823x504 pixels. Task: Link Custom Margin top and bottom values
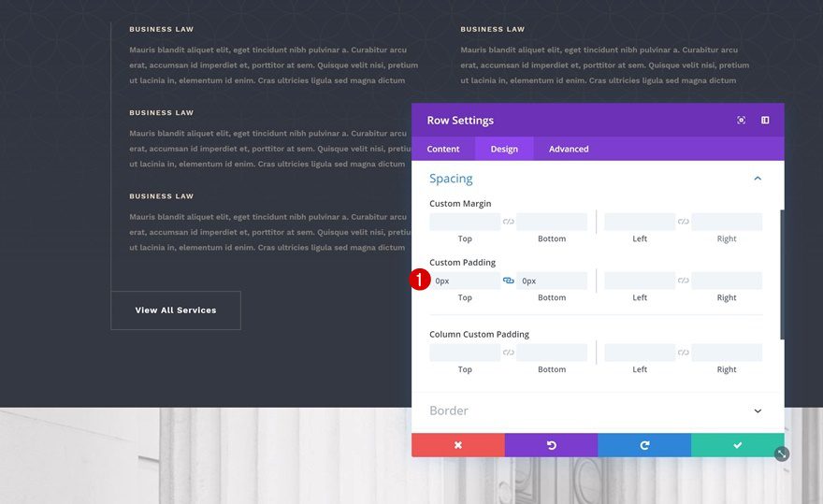(x=509, y=222)
